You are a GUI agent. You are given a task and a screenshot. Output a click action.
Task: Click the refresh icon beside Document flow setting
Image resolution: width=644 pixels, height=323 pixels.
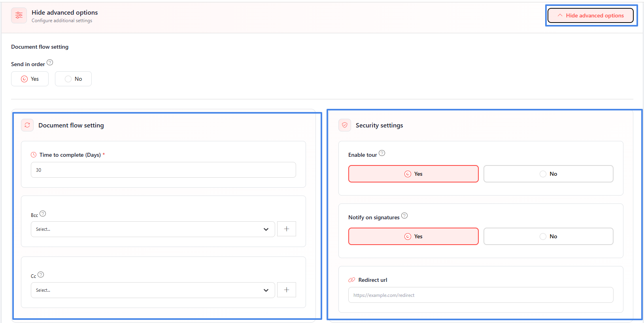[x=27, y=125]
